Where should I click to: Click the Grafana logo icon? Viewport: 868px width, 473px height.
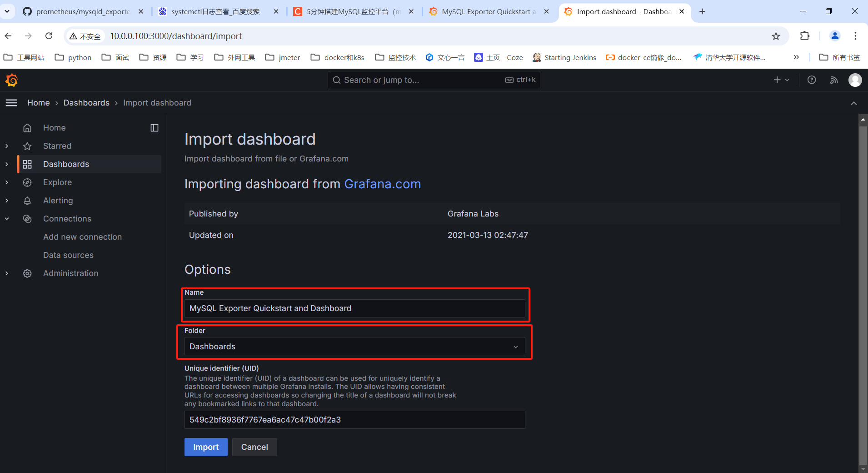click(11, 80)
